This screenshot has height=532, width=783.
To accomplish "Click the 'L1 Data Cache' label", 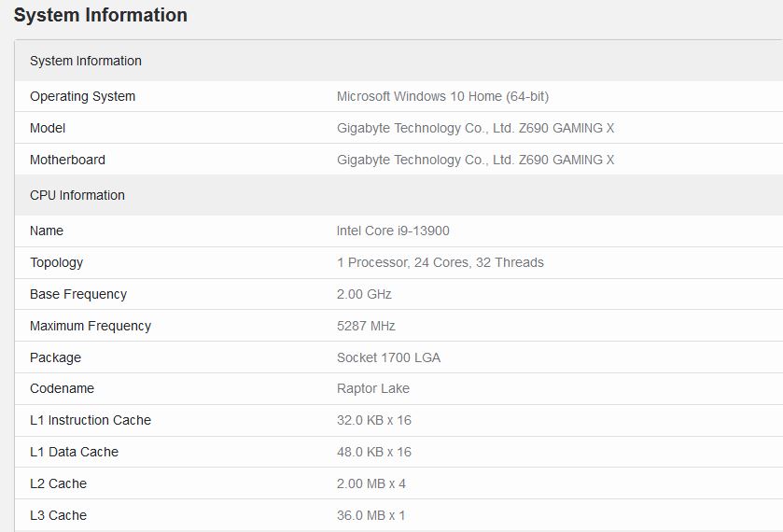I will coord(75,452).
